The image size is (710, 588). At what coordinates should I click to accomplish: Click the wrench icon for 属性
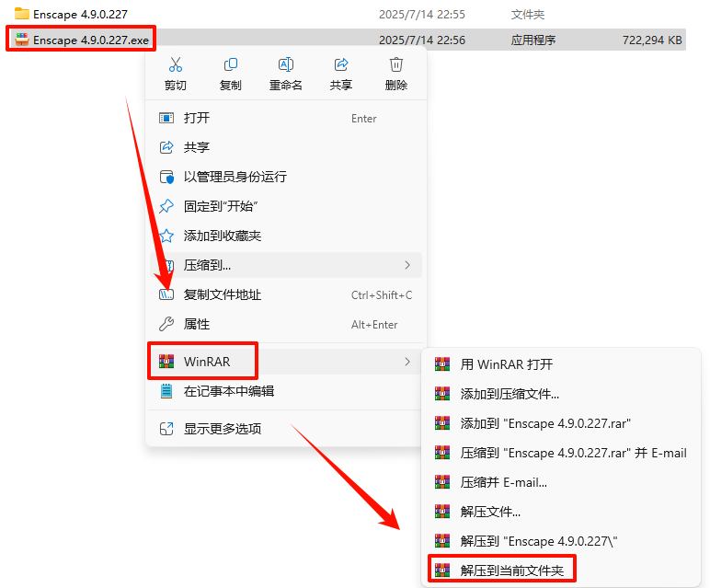click(x=166, y=324)
